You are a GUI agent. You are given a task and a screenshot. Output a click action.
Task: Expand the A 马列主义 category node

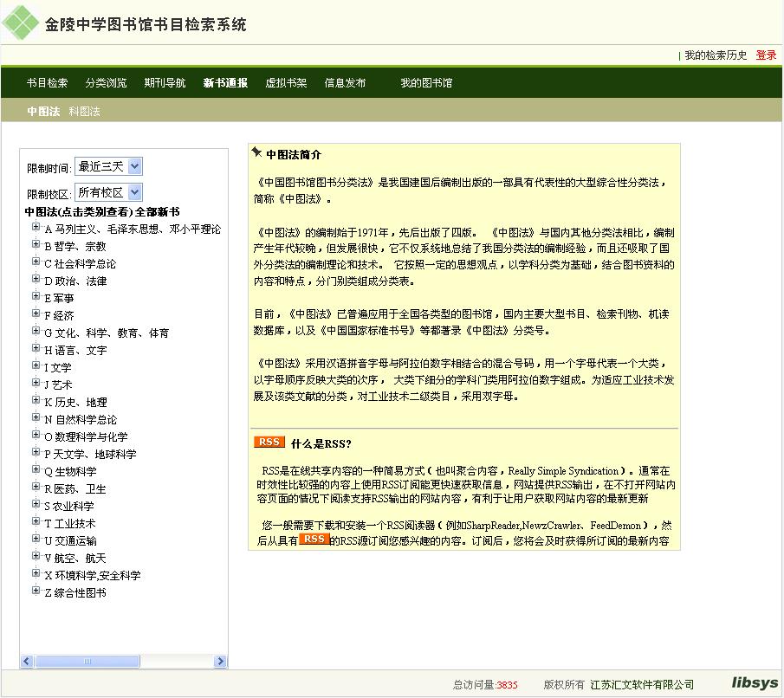(36, 227)
